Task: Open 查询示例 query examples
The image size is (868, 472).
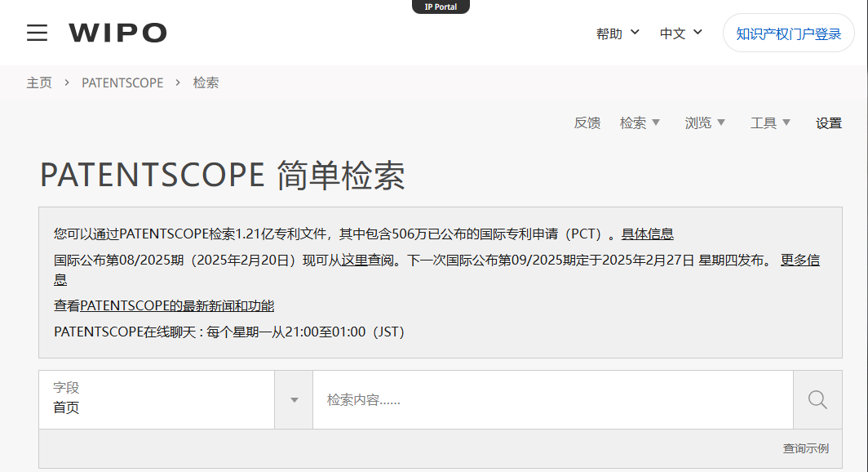Action: click(x=805, y=448)
